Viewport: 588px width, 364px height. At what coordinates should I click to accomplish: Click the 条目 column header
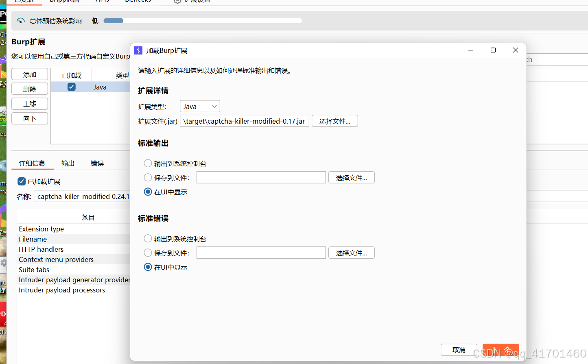pyautogui.click(x=88, y=217)
